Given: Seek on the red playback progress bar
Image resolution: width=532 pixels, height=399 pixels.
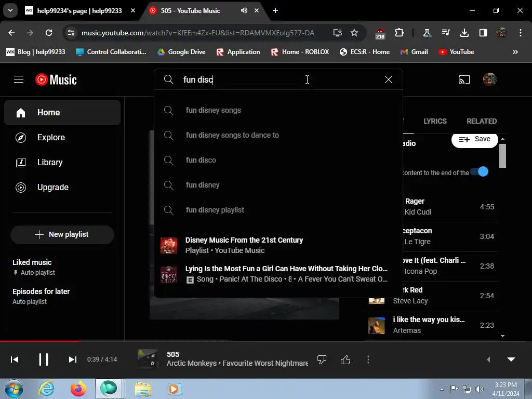Looking at the screenshot, I should click(40, 341).
